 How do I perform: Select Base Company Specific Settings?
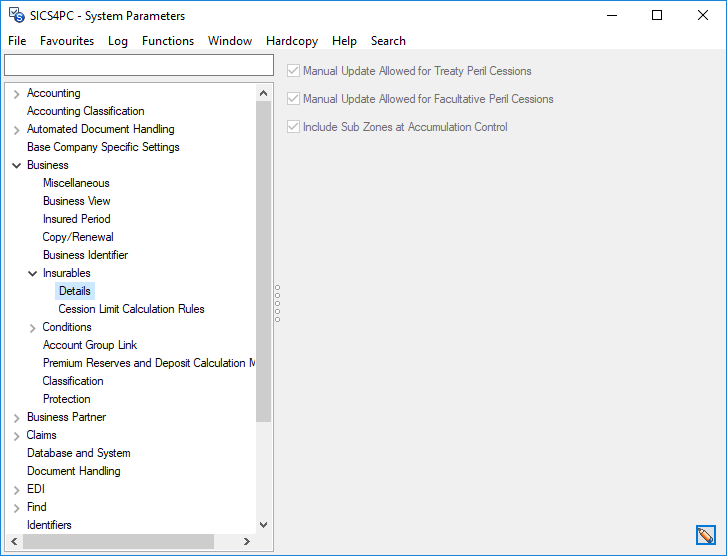(x=103, y=147)
